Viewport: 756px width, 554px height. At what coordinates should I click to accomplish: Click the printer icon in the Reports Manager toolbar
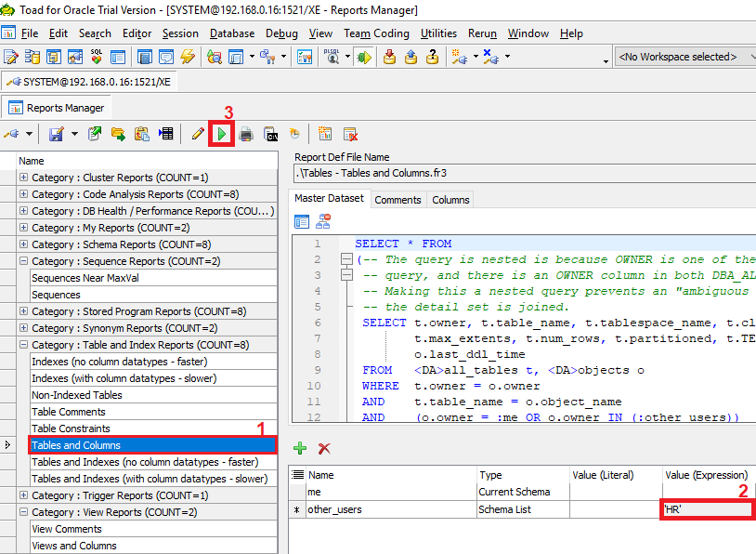tap(246, 134)
